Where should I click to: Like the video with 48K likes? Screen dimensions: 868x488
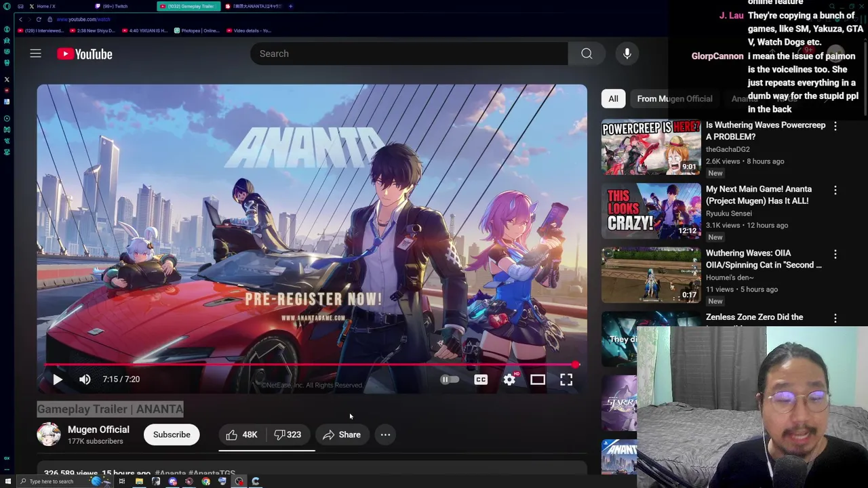[x=241, y=434]
